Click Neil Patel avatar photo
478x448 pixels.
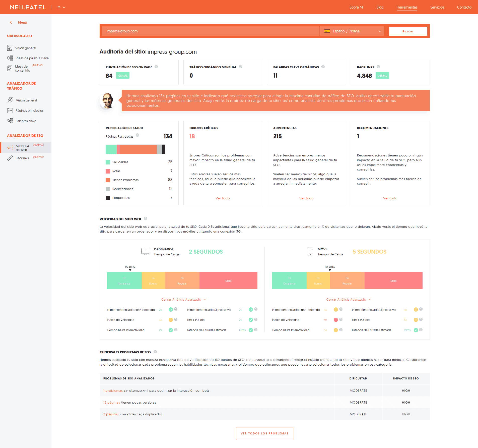(108, 100)
